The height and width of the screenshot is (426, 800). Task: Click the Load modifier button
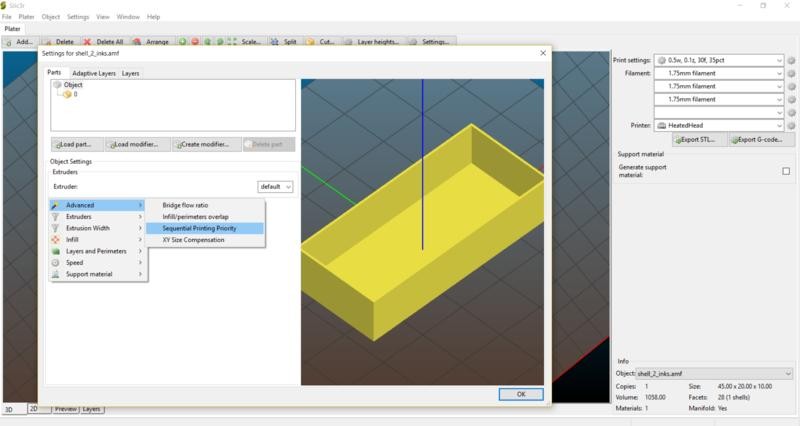138,144
